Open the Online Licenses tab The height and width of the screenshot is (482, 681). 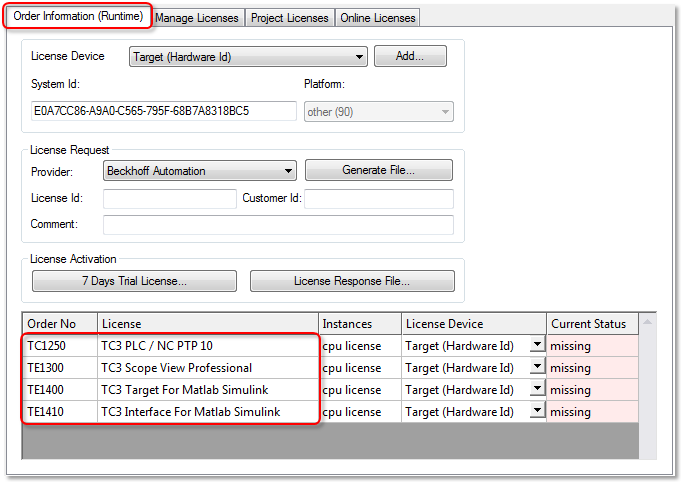click(x=377, y=18)
